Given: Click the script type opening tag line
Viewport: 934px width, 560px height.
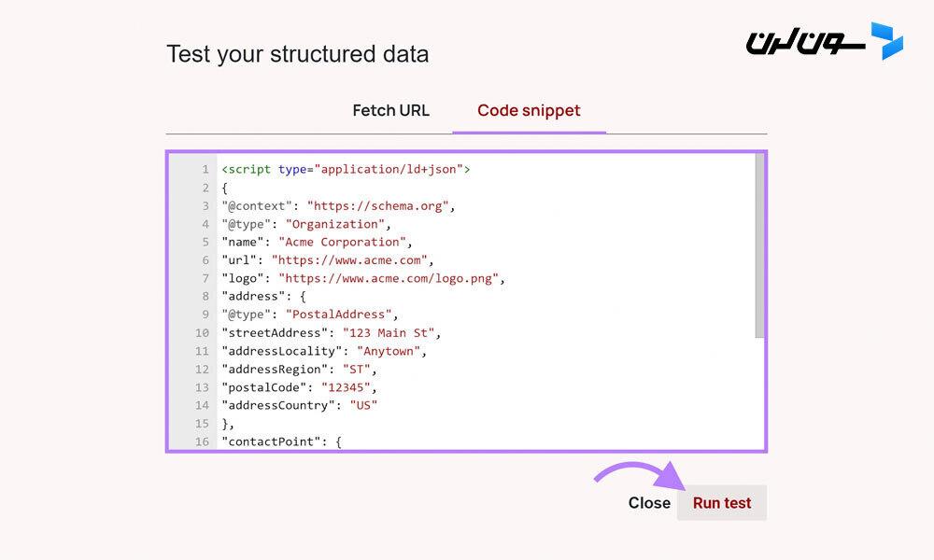Looking at the screenshot, I should (347, 170).
